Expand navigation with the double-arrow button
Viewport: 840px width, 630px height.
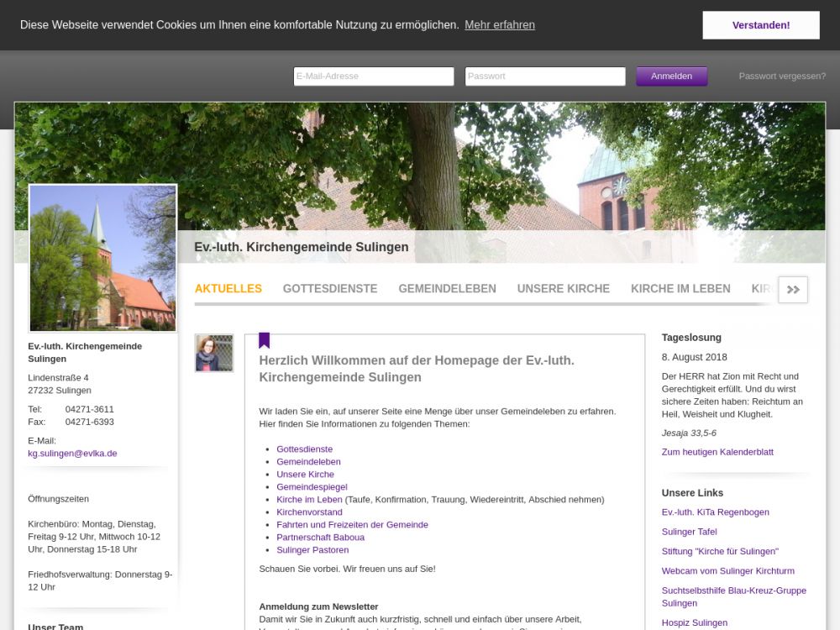click(x=793, y=289)
